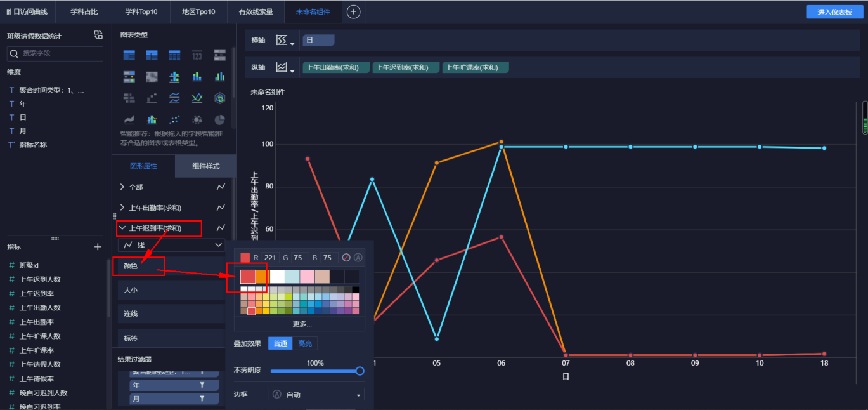This screenshot has height=410, width=868.
Task: Open the 横轴 icon dropdown arrow
Action: point(292,44)
